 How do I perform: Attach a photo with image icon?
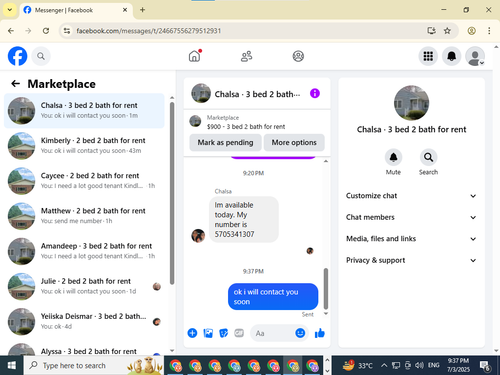(x=208, y=333)
